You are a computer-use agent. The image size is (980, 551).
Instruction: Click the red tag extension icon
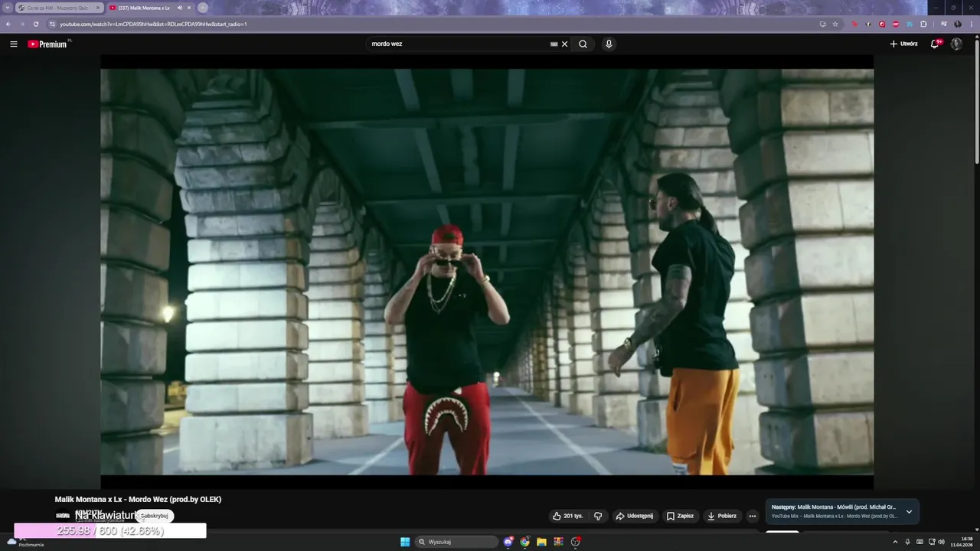tap(854, 24)
